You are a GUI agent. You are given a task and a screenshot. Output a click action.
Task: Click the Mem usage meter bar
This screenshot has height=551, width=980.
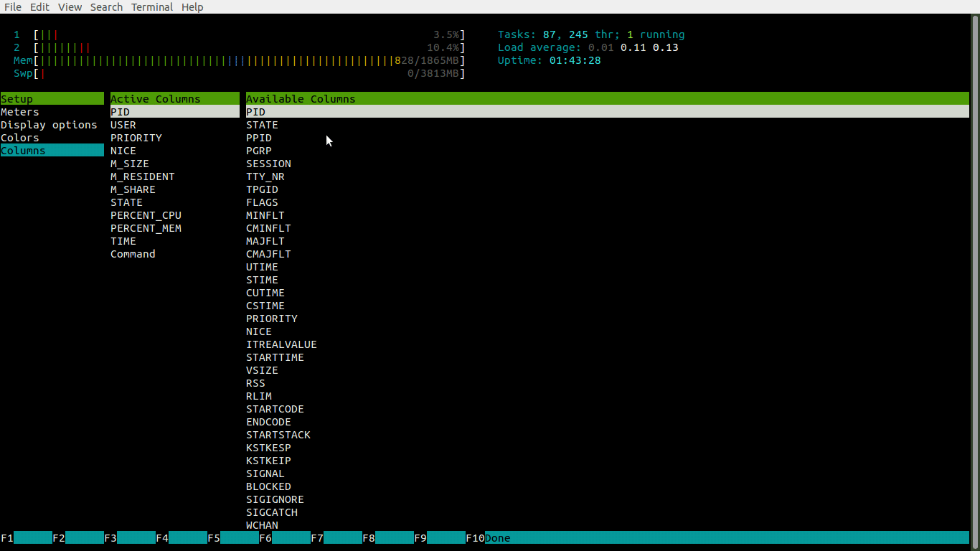click(215, 60)
